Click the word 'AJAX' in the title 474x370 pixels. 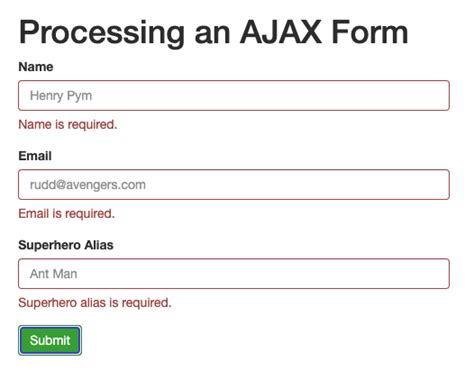coord(281,32)
